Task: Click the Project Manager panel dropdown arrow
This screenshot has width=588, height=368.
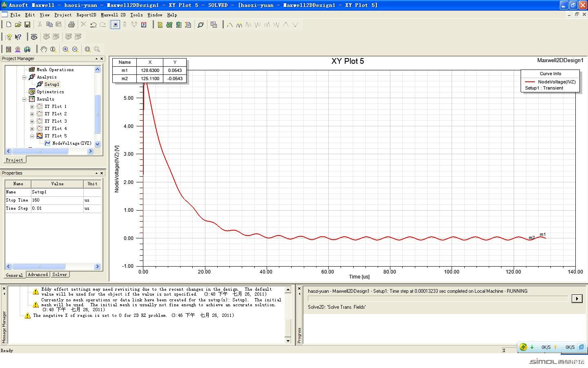Action: [x=96, y=58]
